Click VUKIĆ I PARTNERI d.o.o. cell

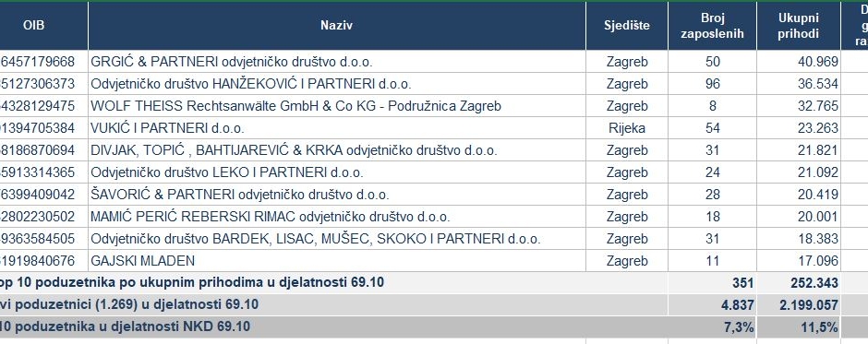pos(336,128)
